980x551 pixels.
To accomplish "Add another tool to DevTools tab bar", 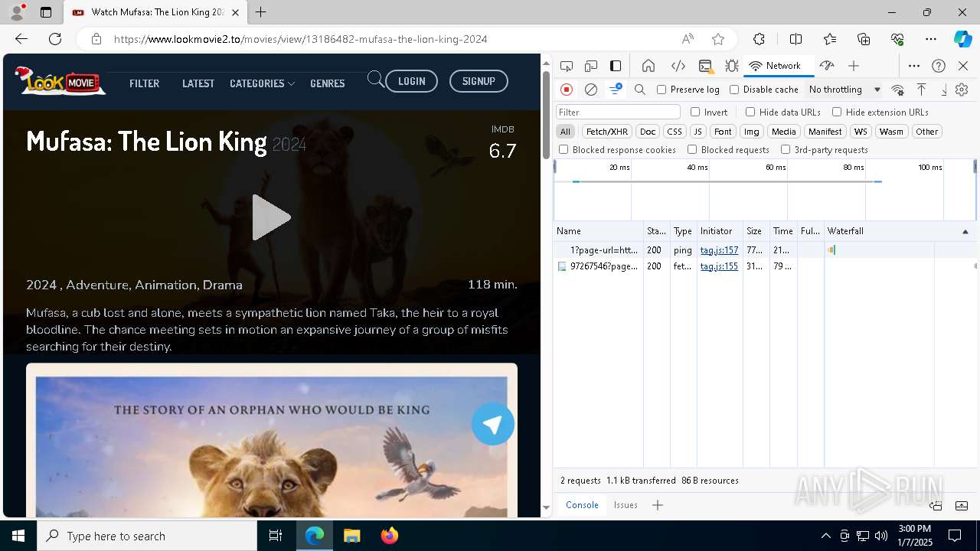I will tap(854, 66).
